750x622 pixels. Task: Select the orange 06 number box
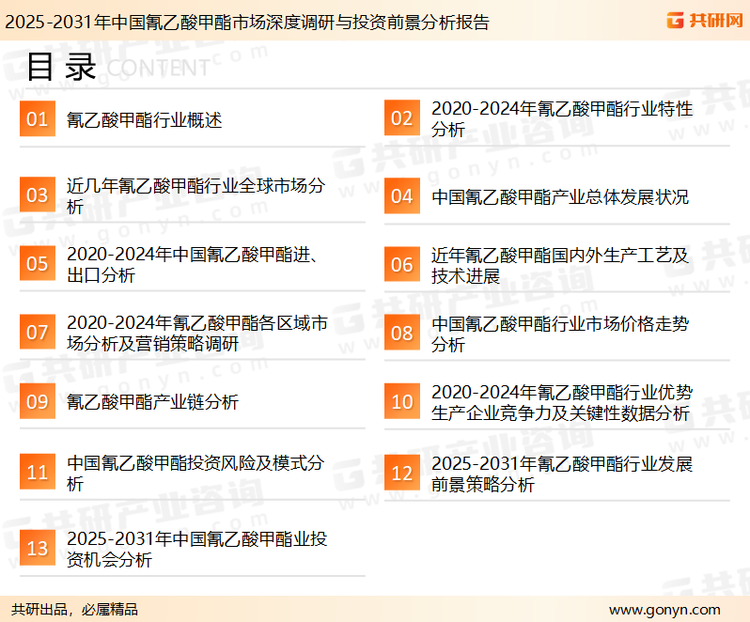point(402,264)
